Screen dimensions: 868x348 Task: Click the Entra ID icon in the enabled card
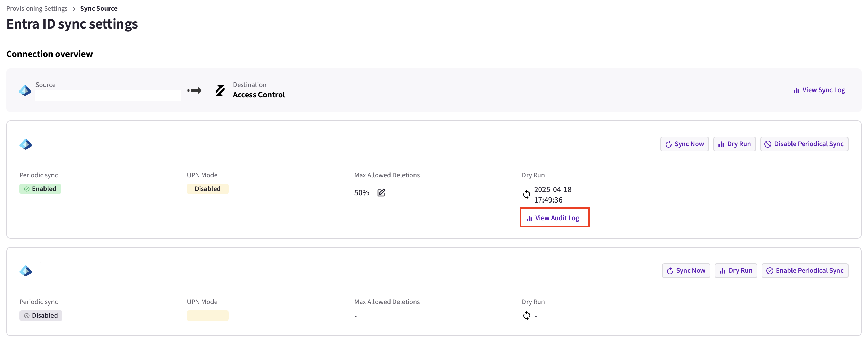26,144
